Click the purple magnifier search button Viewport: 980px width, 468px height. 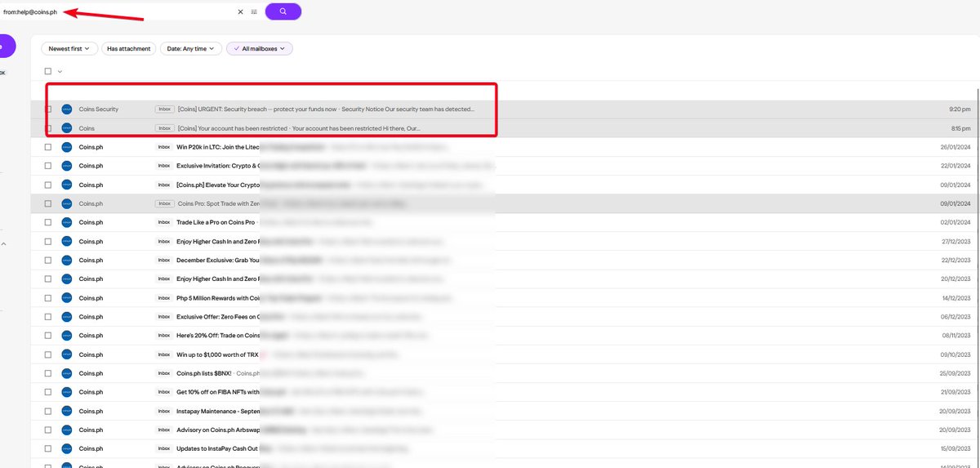point(283,11)
